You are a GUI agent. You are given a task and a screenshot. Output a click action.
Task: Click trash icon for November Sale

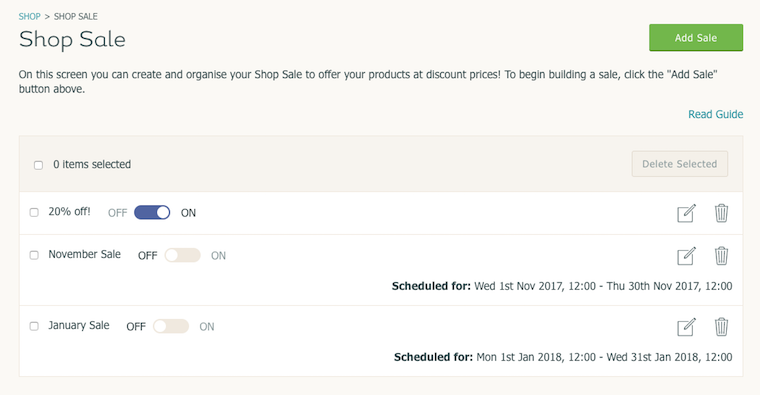[721, 256]
